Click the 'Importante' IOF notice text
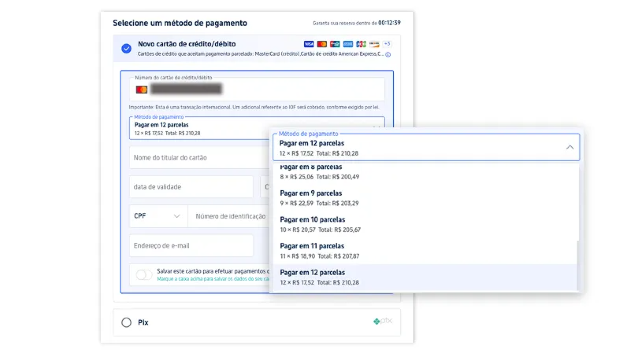638x360 pixels. tap(254, 107)
